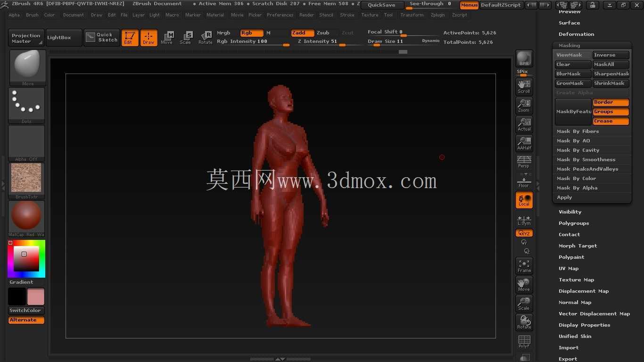Screen dimensions: 644x362
Task: Select the pink main color swatch
Action: [35, 296]
